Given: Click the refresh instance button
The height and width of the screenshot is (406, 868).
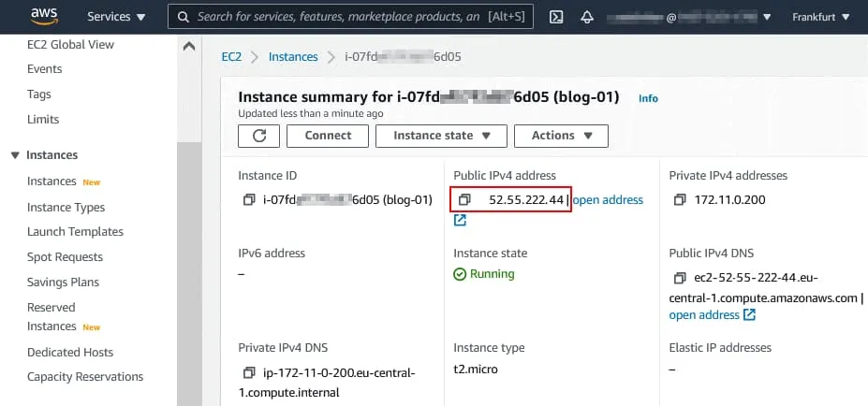Looking at the screenshot, I should coord(259,136).
